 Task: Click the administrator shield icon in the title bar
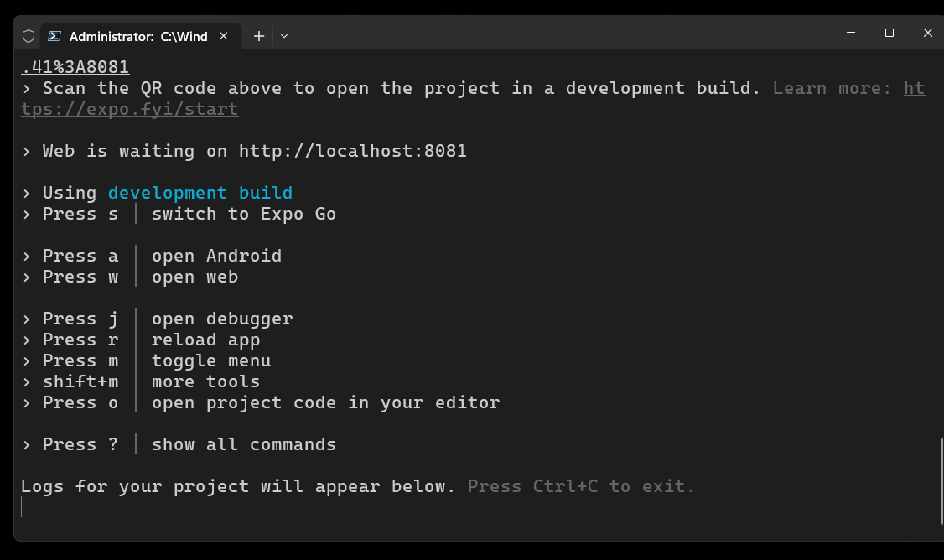[x=29, y=36]
